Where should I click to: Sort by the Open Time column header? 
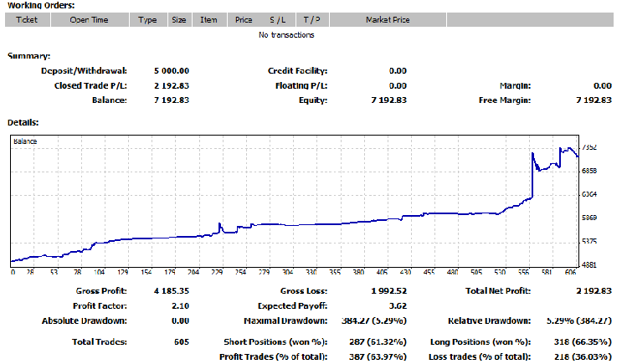pos(88,20)
